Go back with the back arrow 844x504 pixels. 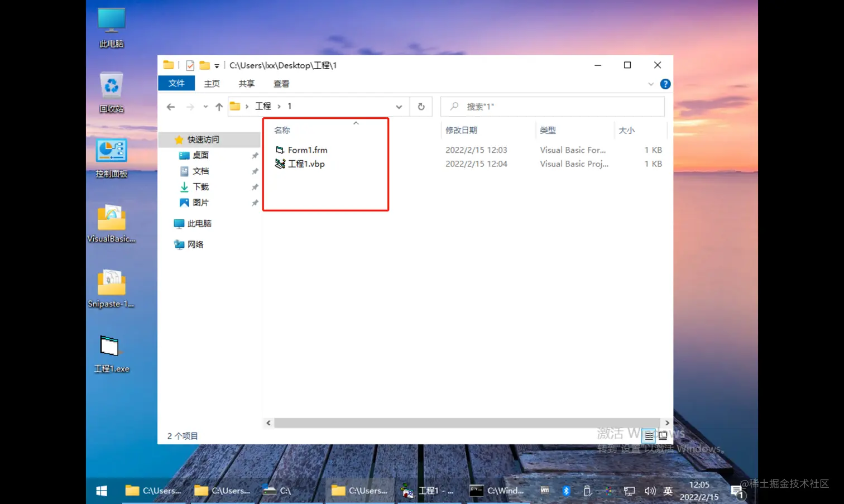[171, 107]
